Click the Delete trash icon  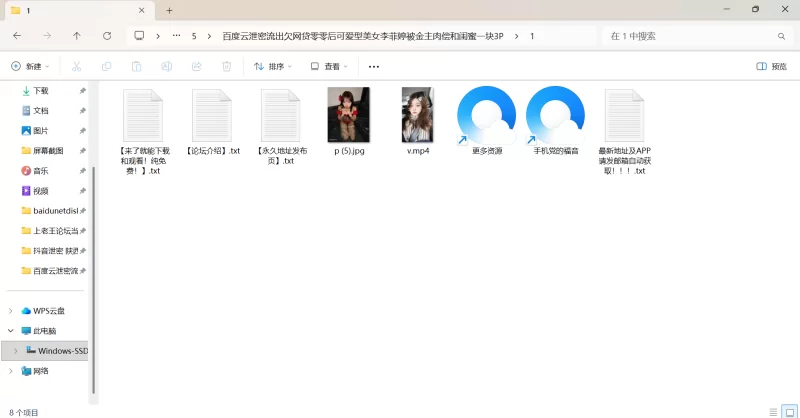coord(226,67)
